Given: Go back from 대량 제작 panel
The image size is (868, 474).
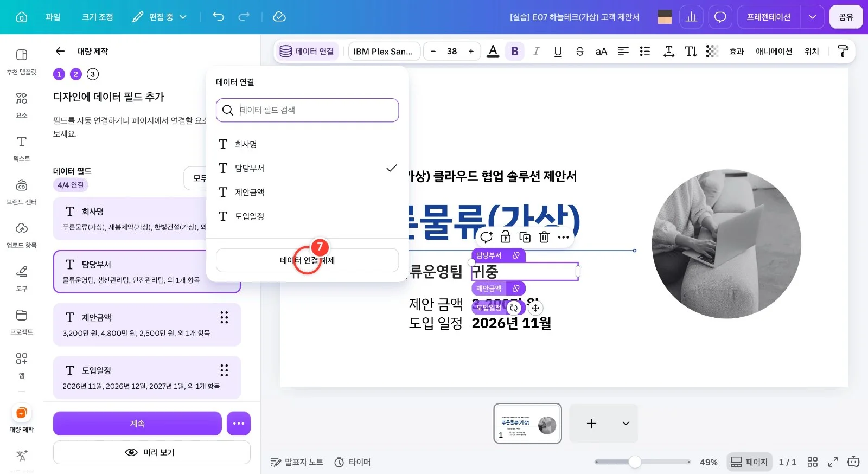Looking at the screenshot, I should (x=60, y=51).
